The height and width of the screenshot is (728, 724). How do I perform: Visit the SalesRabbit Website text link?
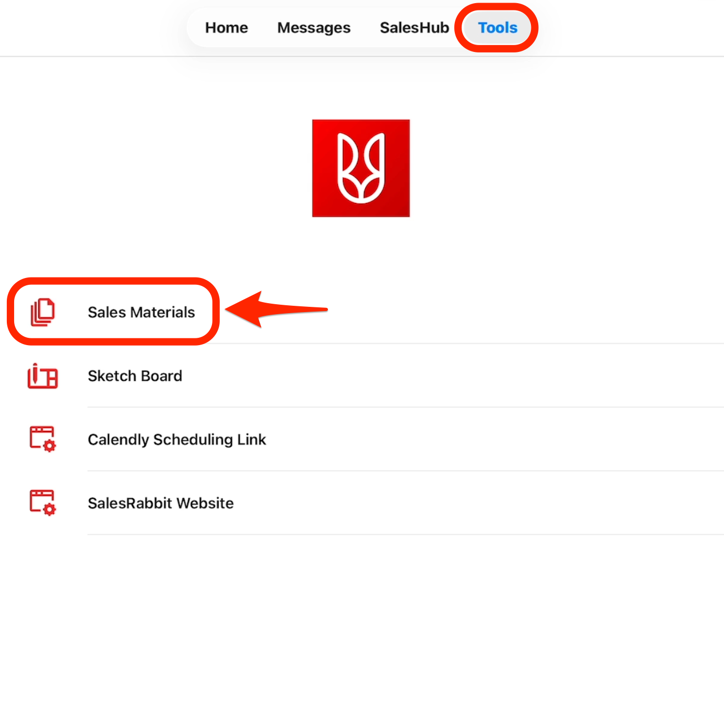click(161, 503)
